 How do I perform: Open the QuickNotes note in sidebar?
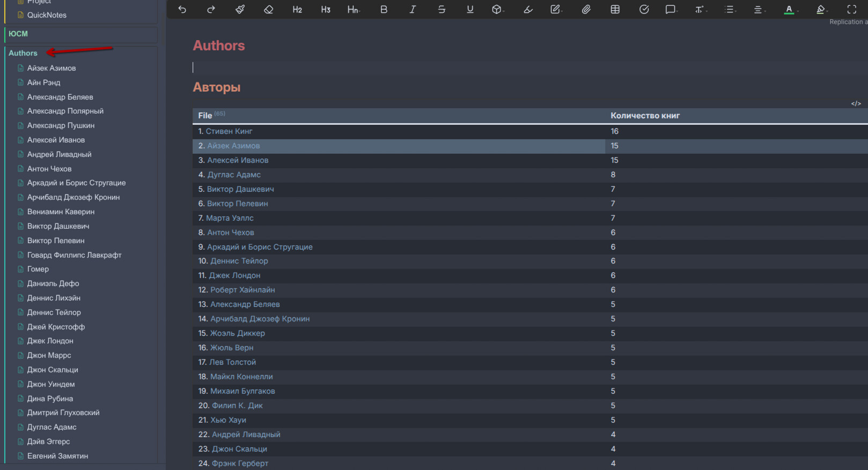point(47,15)
